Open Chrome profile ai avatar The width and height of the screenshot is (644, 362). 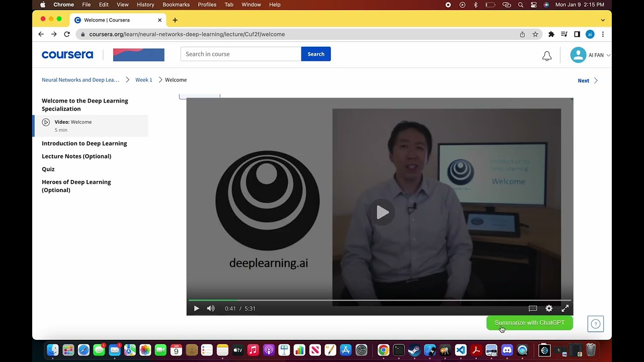pos(590,34)
